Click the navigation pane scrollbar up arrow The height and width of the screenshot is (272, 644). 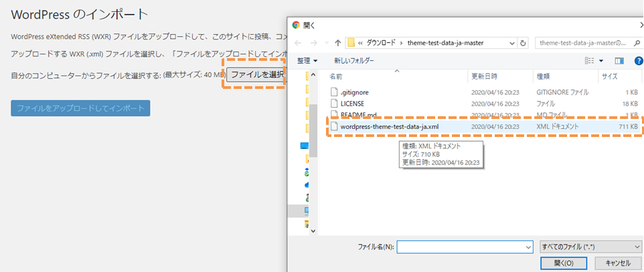(x=313, y=75)
